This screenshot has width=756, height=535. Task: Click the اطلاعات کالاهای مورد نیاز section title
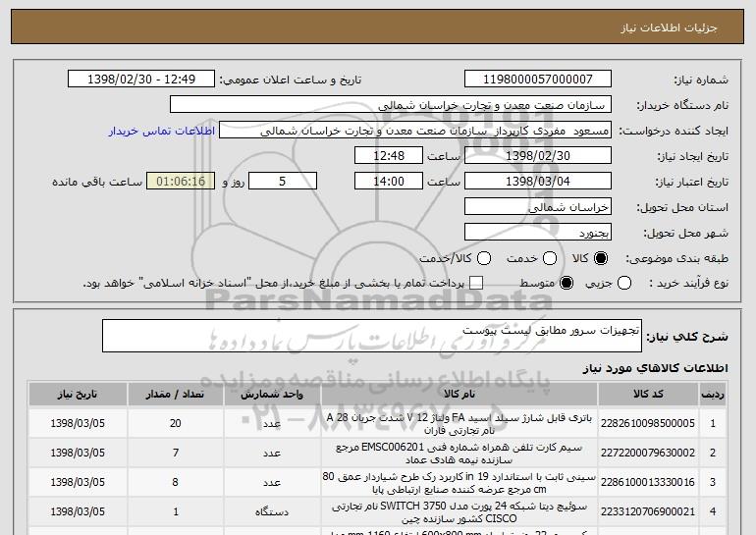[655, 368]
